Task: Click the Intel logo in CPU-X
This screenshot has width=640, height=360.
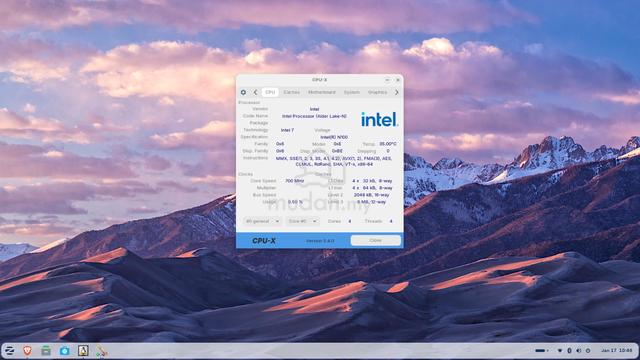Action: click(379, 119)
